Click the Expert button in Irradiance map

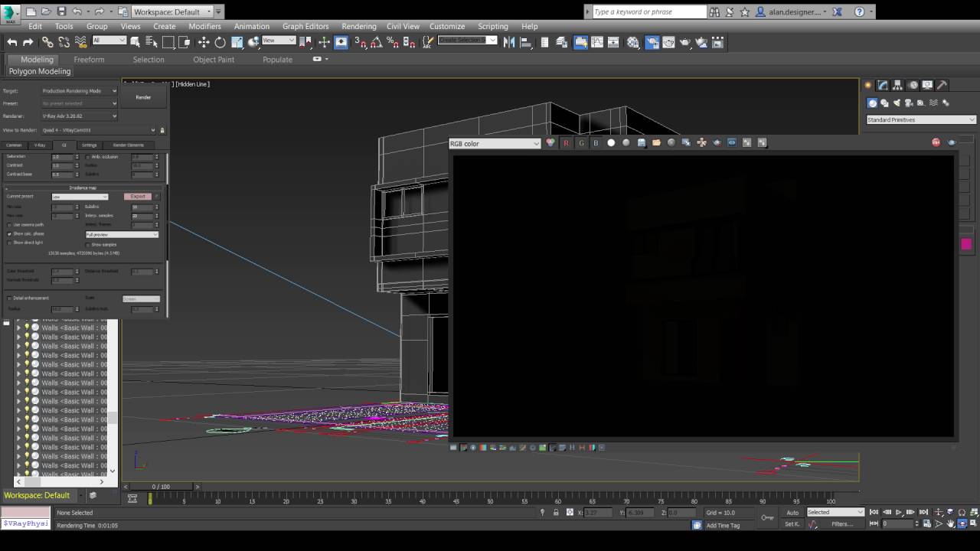tap(138, 196)
